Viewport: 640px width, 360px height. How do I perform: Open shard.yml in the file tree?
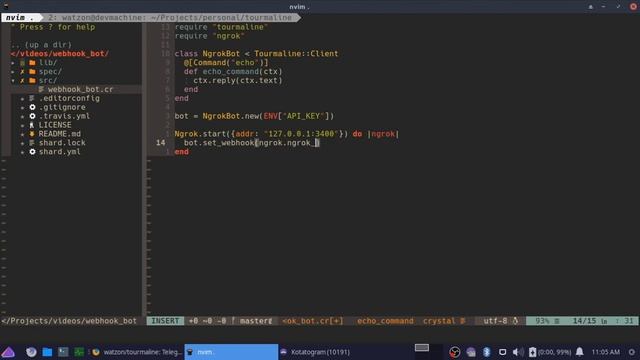[x=60, y=152]
